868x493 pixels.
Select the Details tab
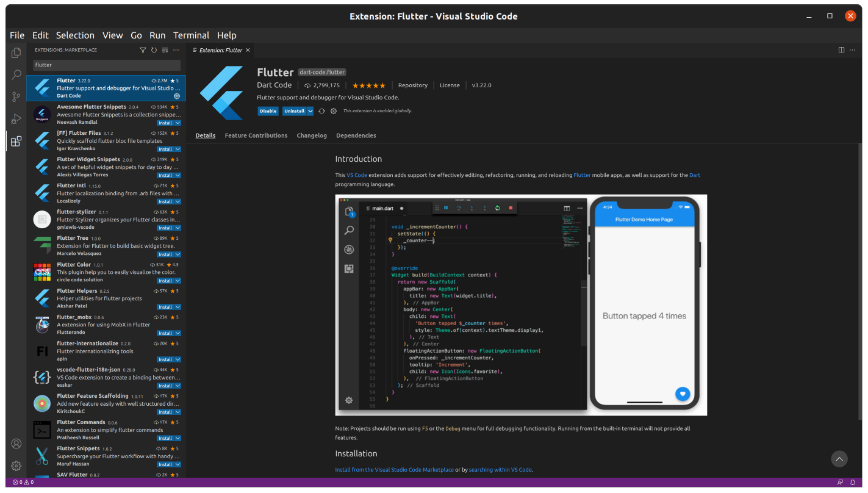tap(206, 135)
